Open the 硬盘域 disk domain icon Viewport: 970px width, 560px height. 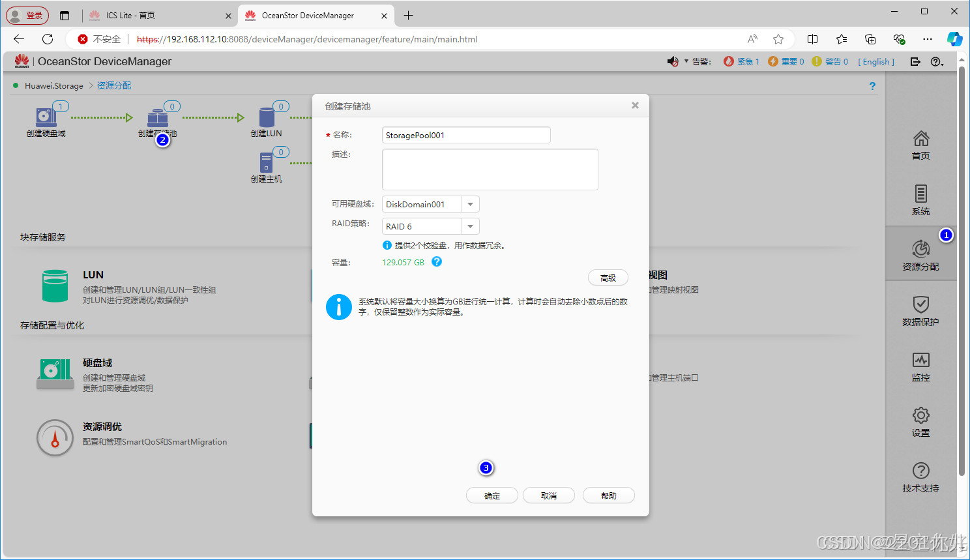(x=55, y=374)
